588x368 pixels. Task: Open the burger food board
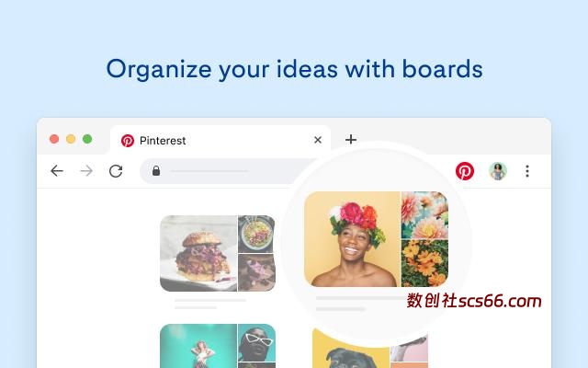pos(218,254)
